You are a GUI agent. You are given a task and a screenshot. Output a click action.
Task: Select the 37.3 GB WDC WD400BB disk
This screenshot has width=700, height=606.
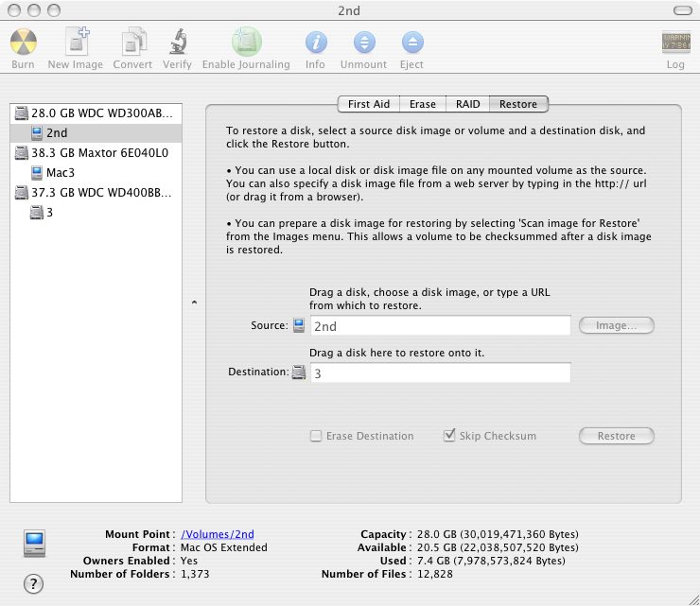tap(96, 193)
